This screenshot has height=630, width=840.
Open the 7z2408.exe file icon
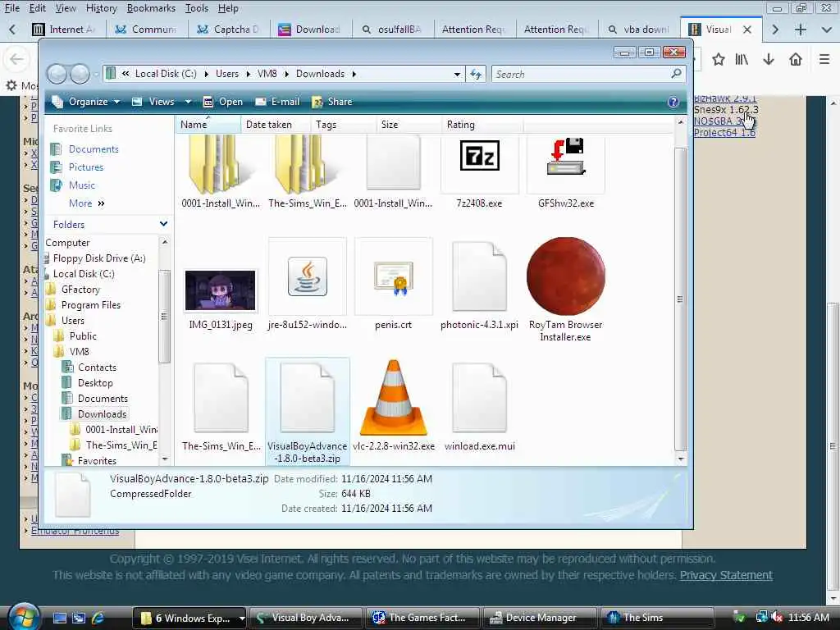click(479, 157)
